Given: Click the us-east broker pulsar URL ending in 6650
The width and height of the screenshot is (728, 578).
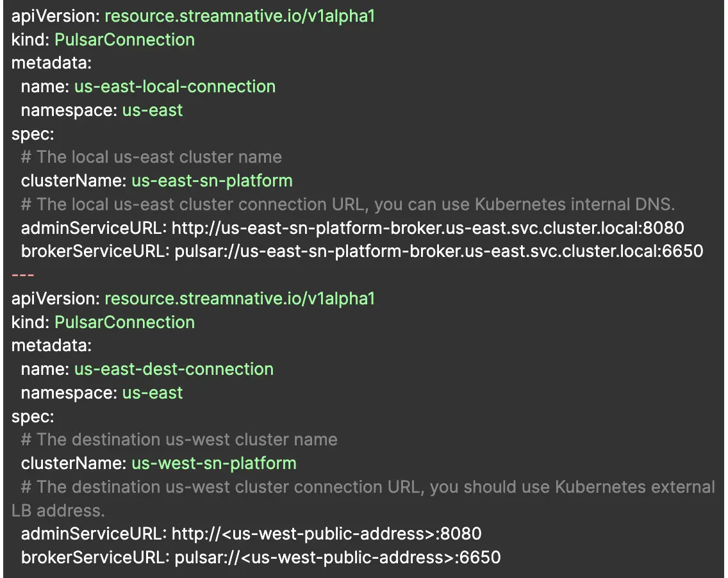Looking at the screenshot, I should (439, 251).
